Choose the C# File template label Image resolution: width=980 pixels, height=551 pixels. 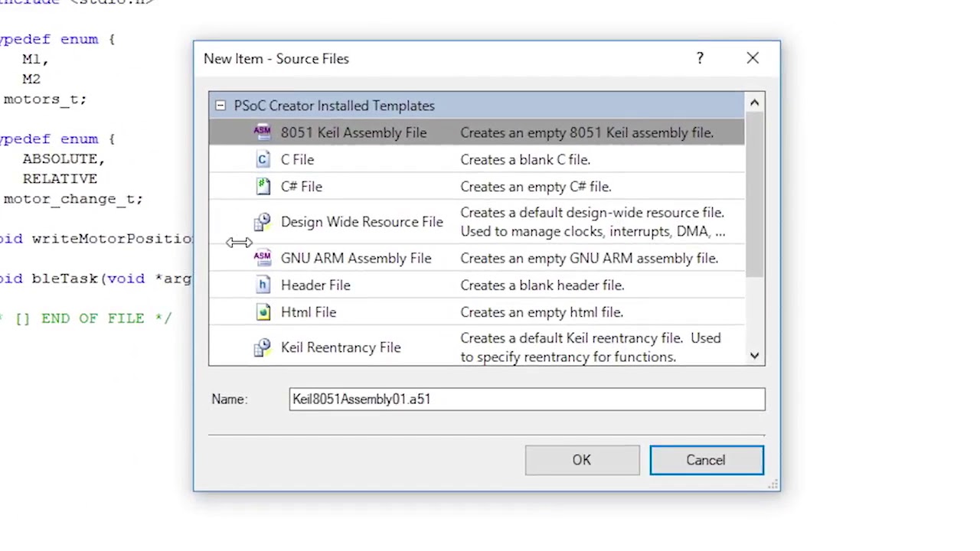[301, 186]
